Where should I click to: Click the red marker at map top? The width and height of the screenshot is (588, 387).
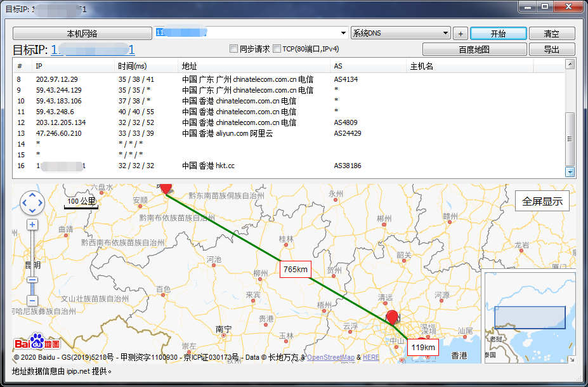166,188
